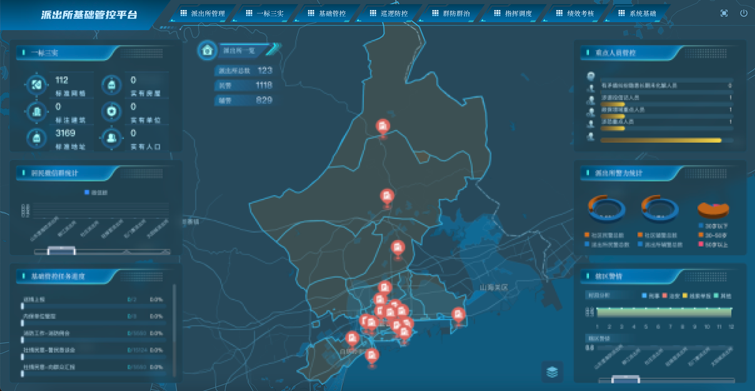Click the 30岁以下 blue legend swatch

pos(701,225)
